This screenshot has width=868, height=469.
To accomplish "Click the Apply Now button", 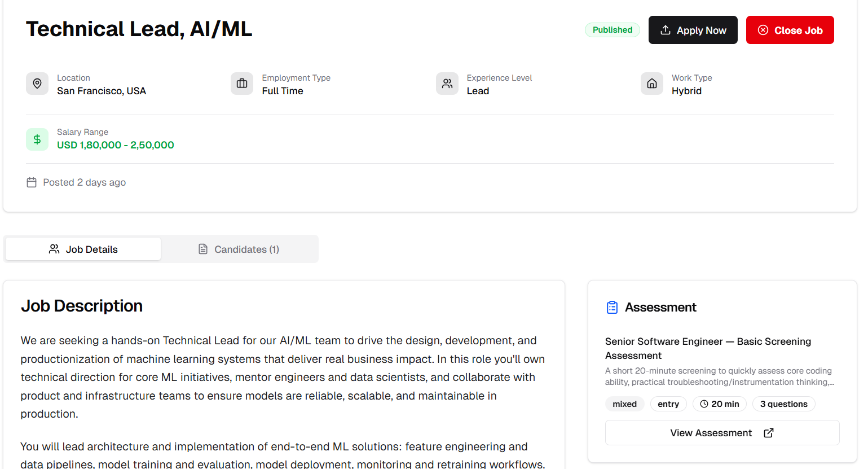I will (693, 29).
